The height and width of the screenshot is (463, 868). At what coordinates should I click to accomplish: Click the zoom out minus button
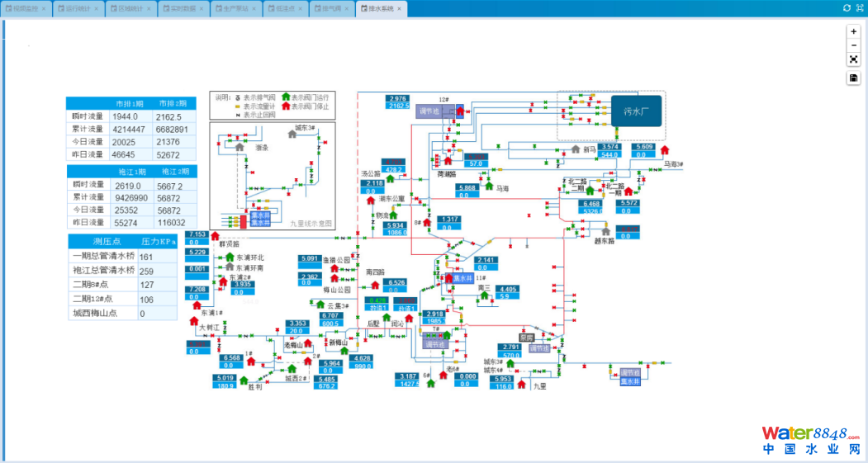coord(854,45)
